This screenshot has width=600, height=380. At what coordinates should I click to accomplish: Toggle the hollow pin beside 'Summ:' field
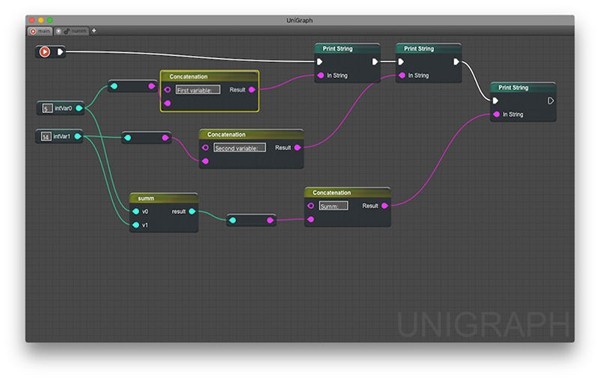[310, 206]
